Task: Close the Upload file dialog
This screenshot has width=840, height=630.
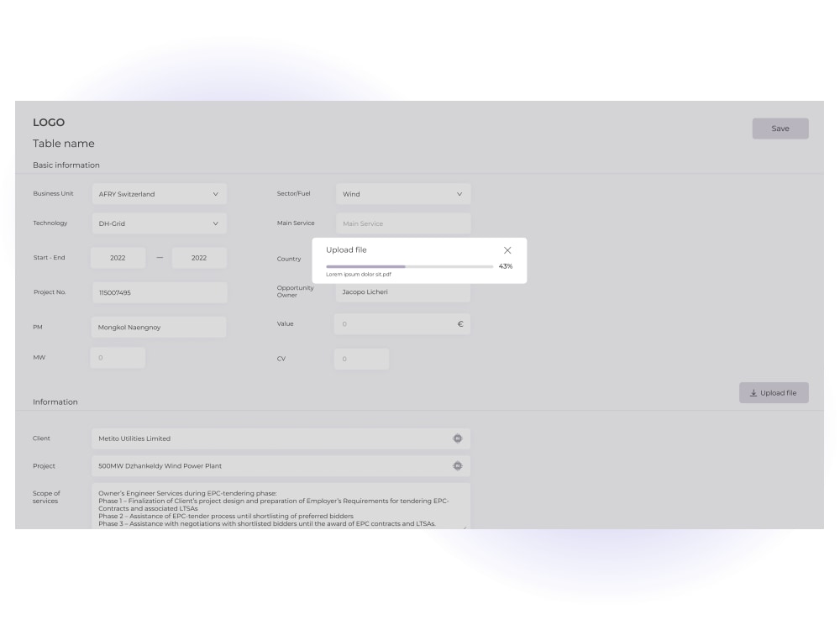Action: pos(507,249)
